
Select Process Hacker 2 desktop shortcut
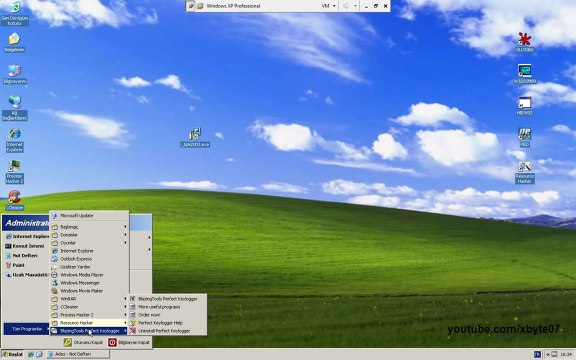14,172
